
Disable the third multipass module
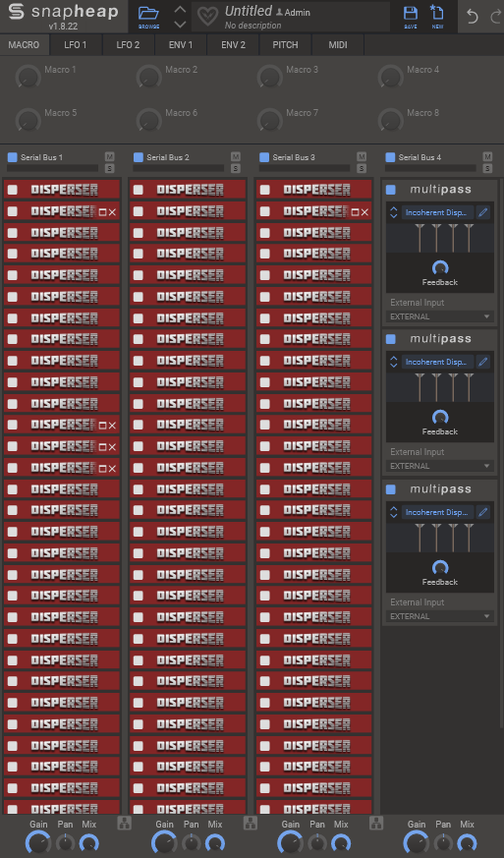tap(391, 489)
